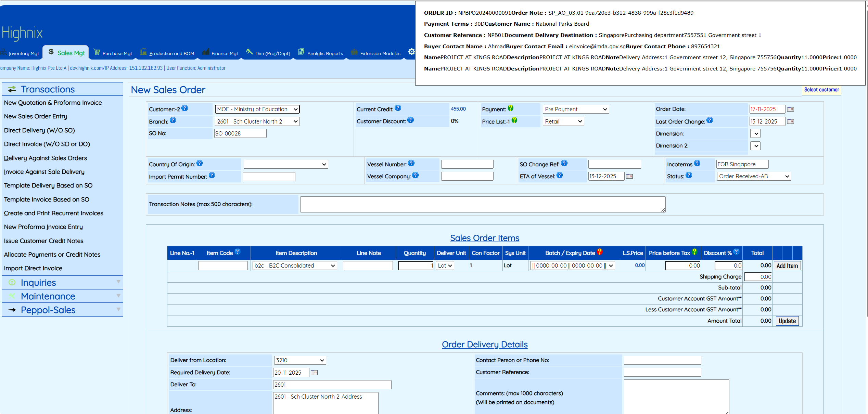The image size is (868, 414).
Task: Open the Payment dropdown showing Pre Payment
Action: tap(576, 109)
